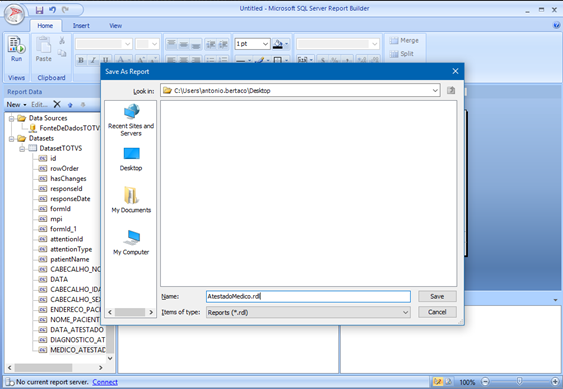Open the number format dropdown in ribbon
The height and width of the screenshot is (389, 563).
[x=374, y=44]
